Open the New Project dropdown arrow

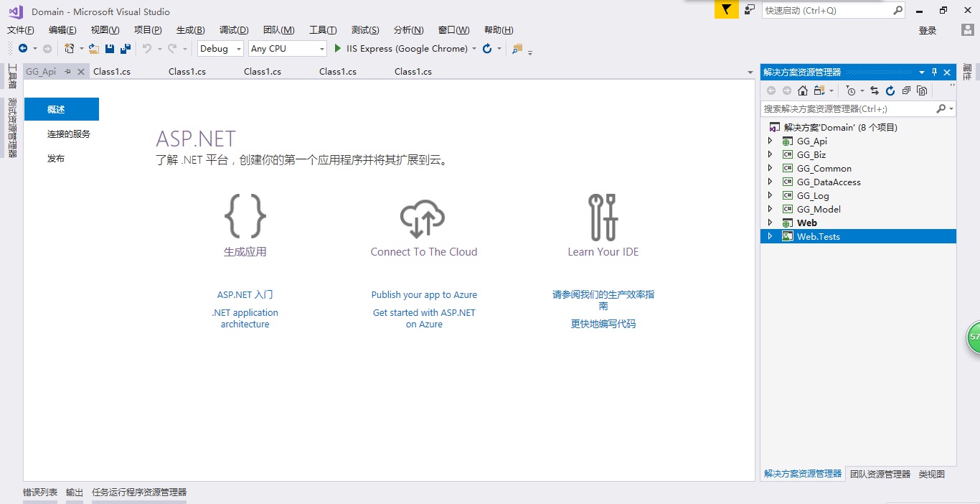81,49
